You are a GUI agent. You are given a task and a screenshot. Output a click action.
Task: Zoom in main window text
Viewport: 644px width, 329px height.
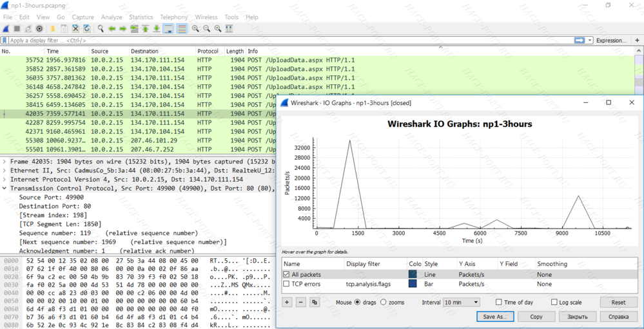[x=195, y=29]
